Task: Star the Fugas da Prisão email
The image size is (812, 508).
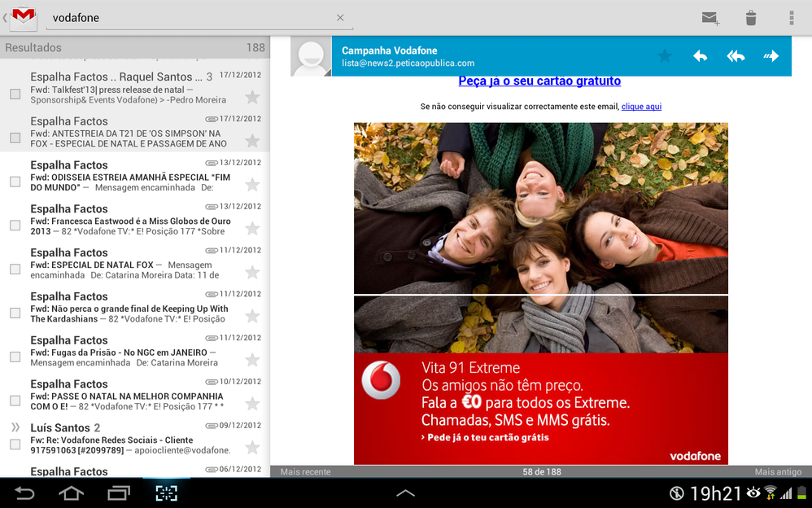Action: [252, 360]
